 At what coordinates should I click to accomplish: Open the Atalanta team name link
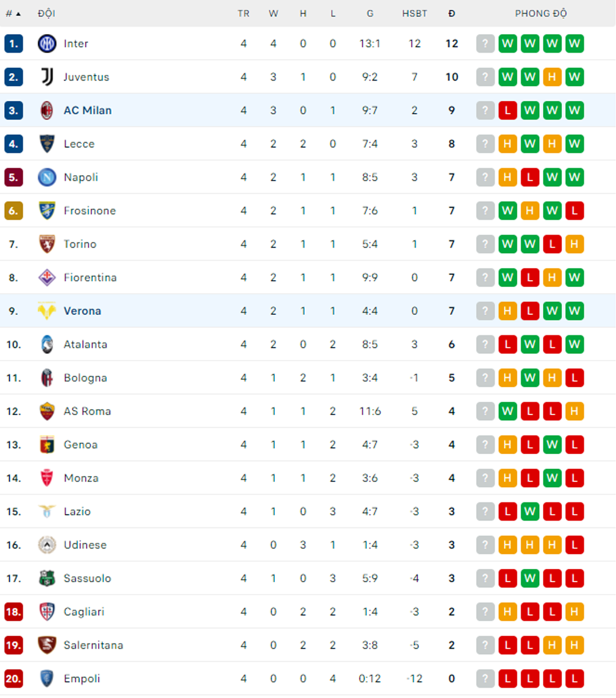85,344
